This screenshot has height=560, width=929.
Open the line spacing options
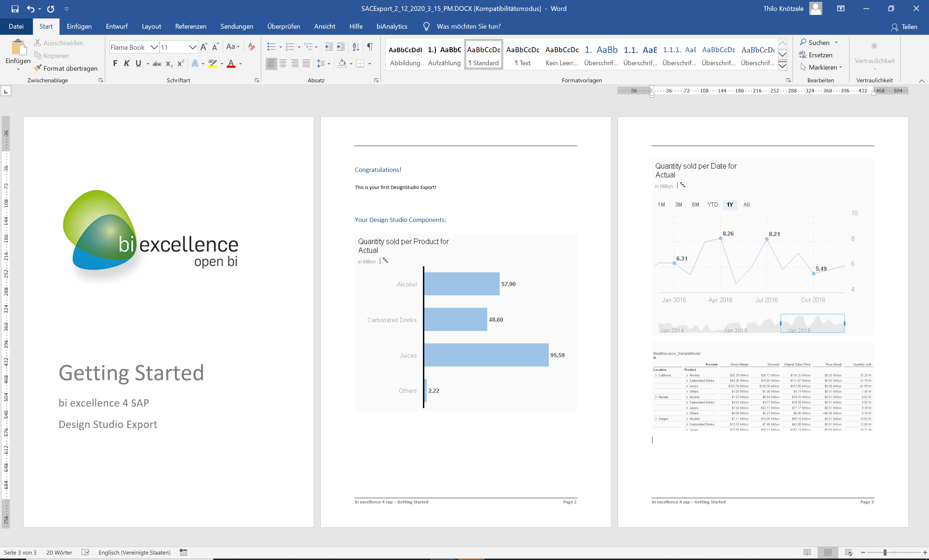point(323,63)
